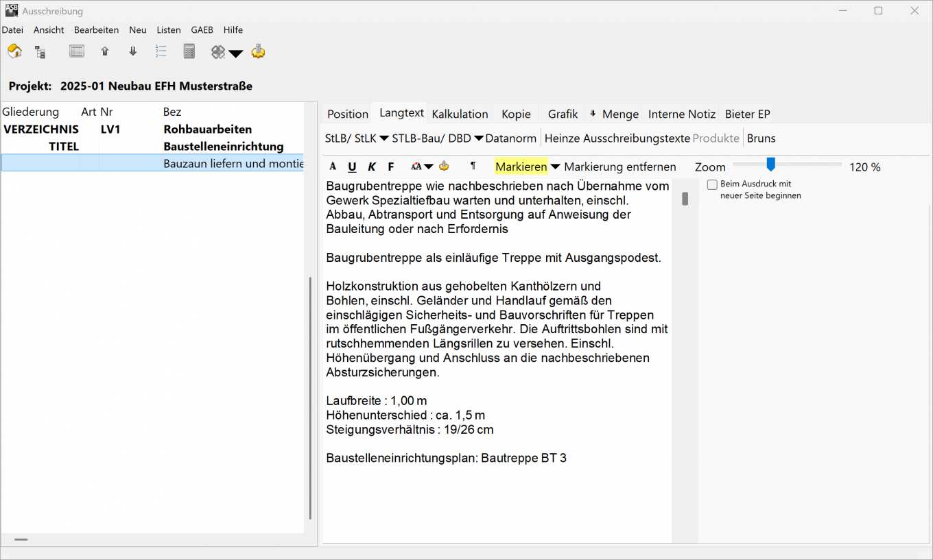Click the 120 % zoom value

864,167
